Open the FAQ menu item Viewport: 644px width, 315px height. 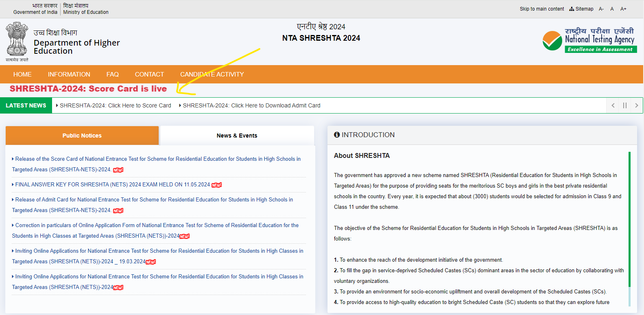113,74
